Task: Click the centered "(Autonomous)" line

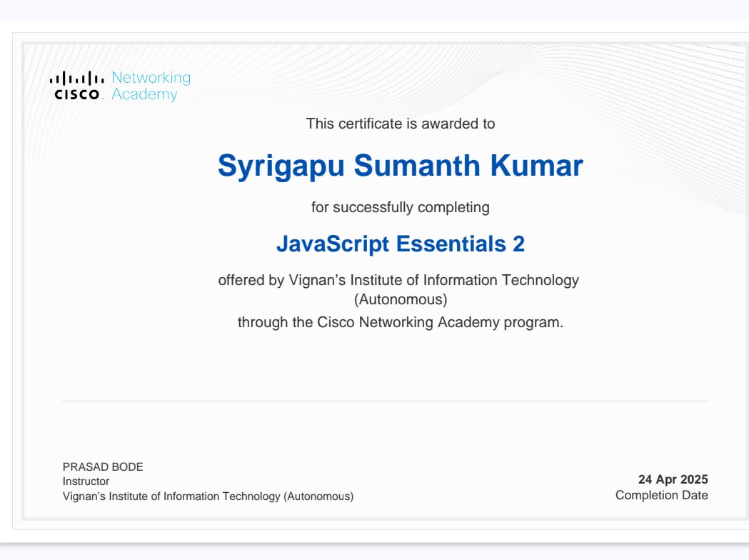Action: point(401,299)
